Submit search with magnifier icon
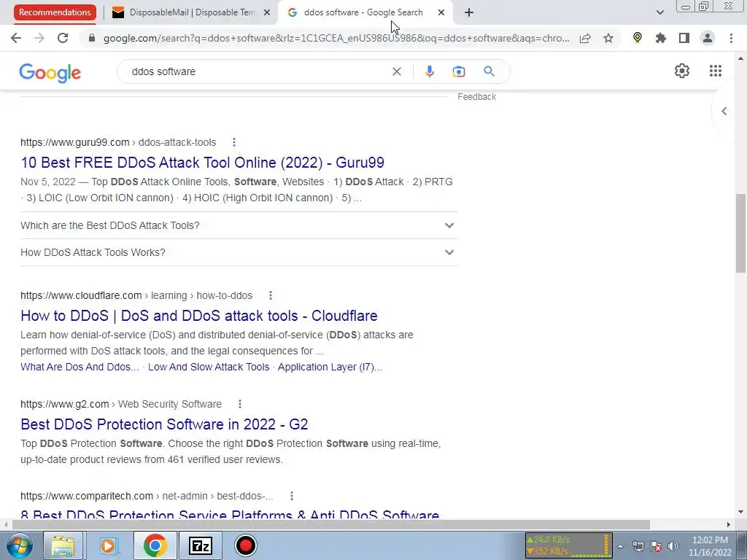The image size is (747, 560). (489, 71)
